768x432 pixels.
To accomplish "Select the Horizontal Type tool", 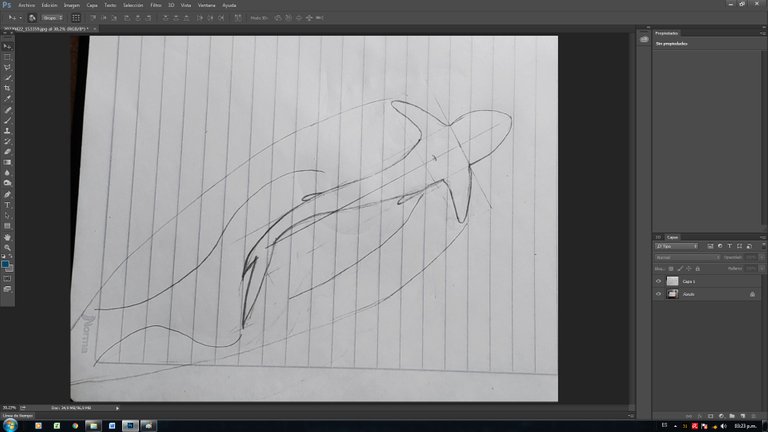I will [x=7, y=205].
